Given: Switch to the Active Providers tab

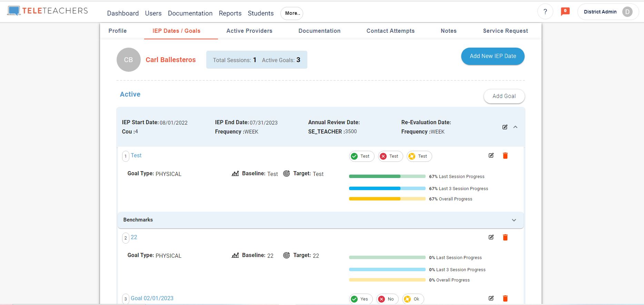Looking at the screenshot, I should 249,31.
